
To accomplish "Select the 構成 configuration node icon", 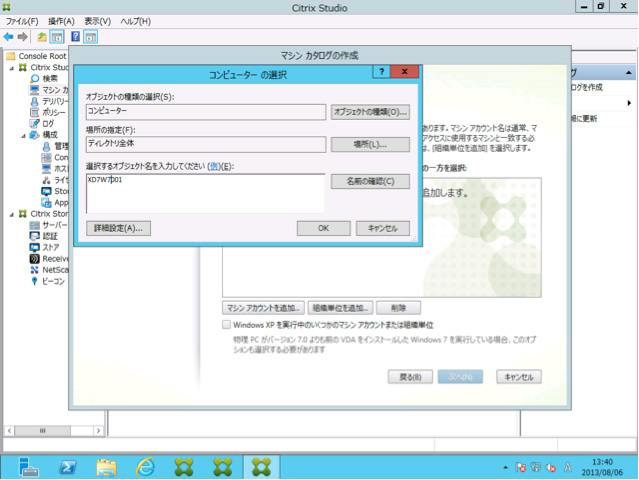I will (35, 134).
